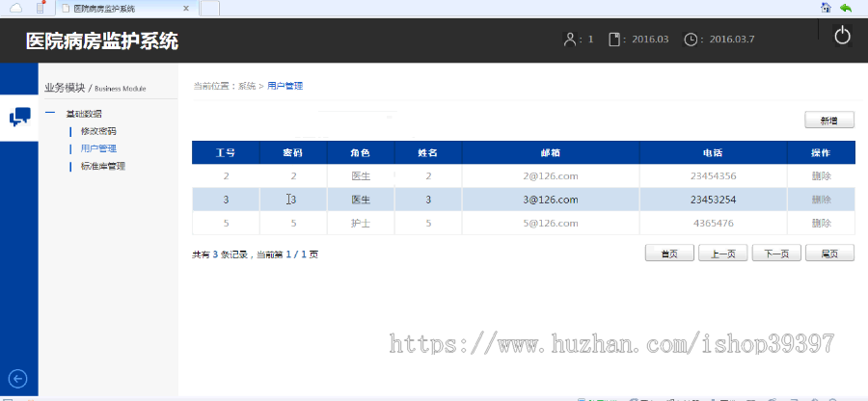
Task: Click the email cell 2@126.com
Action: click(x=551, y=176)
